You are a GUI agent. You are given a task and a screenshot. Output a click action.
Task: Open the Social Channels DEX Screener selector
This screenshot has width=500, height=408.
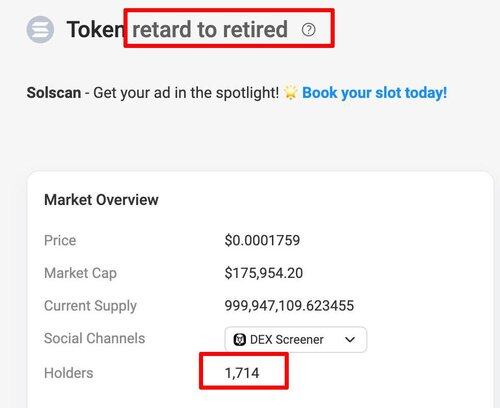296,340
